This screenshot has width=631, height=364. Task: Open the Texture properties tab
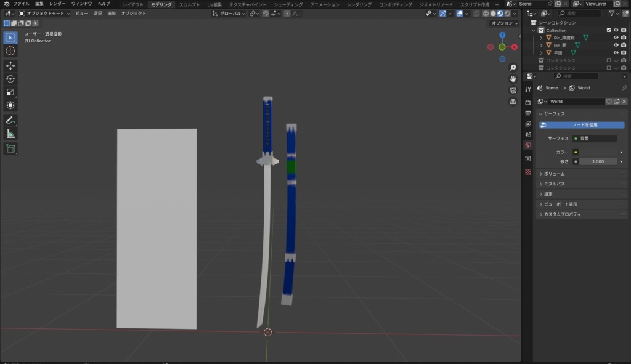pyautogui.click(x=528, y=172)
